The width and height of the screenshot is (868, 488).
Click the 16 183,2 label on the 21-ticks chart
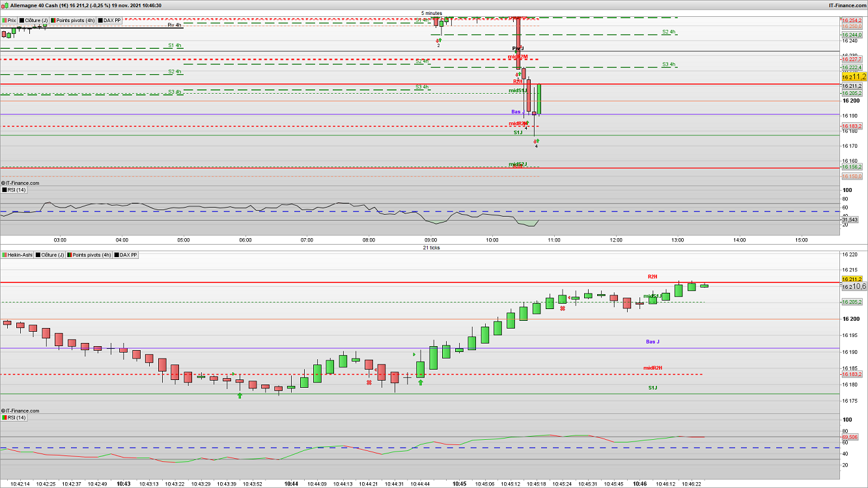point(852,374)
